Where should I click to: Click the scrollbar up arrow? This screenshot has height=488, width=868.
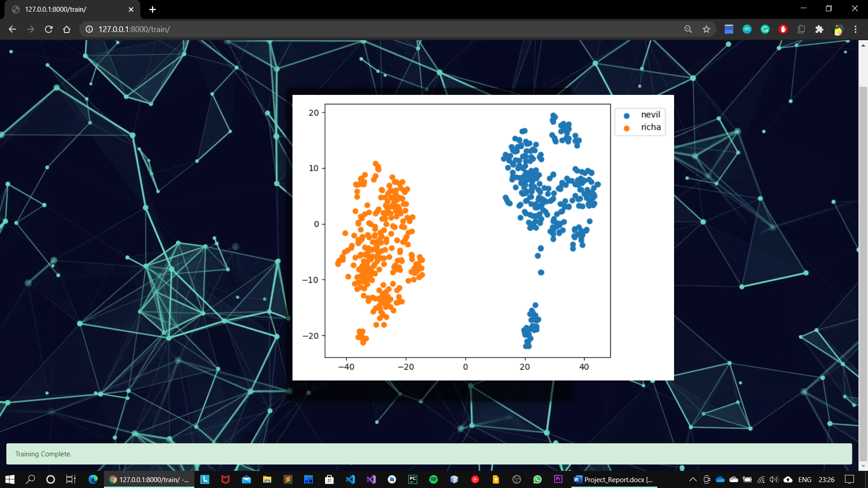[x=863, y=45]
